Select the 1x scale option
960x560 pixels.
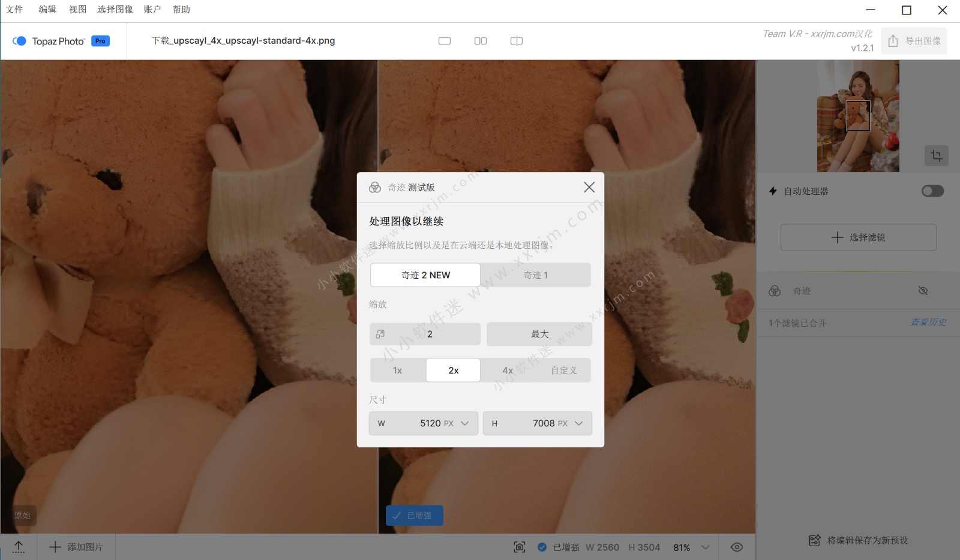397,371
